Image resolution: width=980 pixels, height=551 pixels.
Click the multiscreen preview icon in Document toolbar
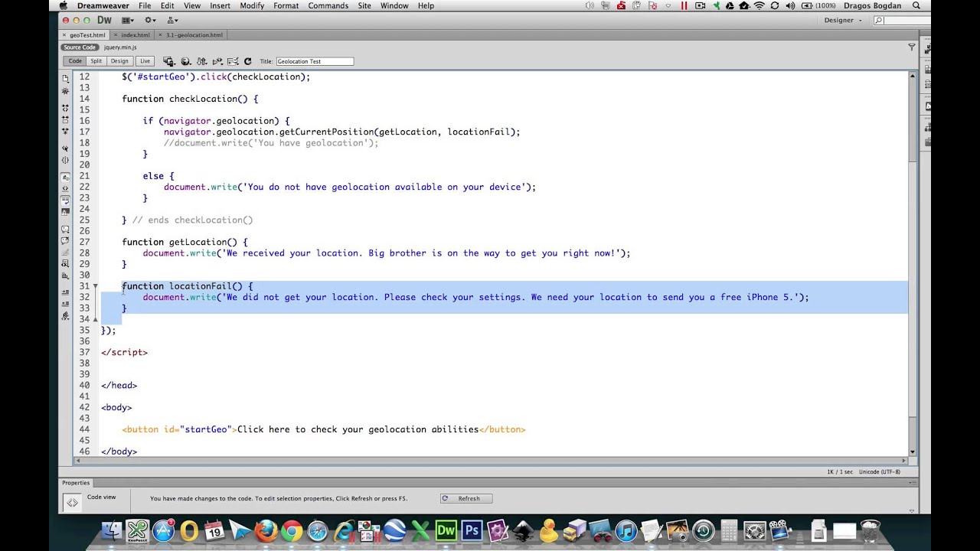pyautogui.click(x=168, y=61)
